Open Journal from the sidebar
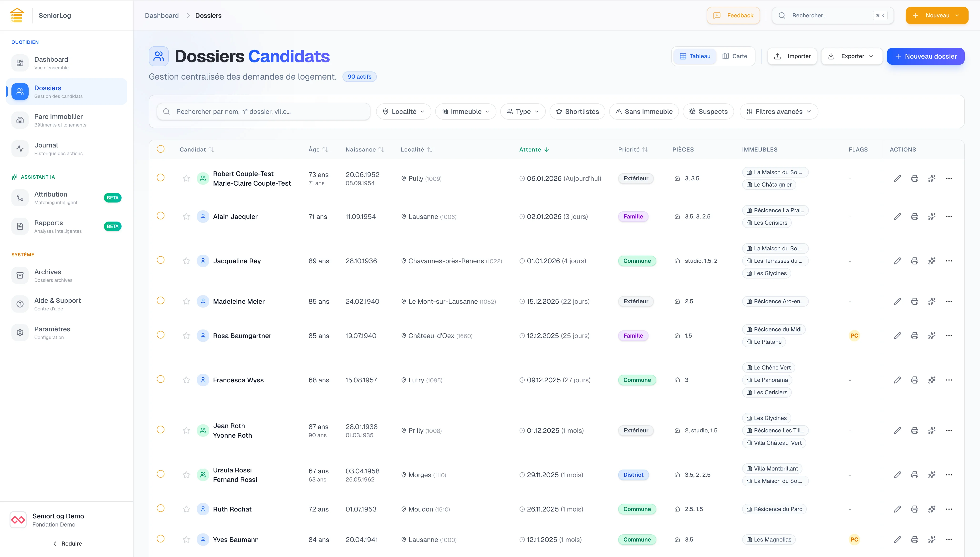The width and height of the screenshot is (980, 557). pos(46,148)
